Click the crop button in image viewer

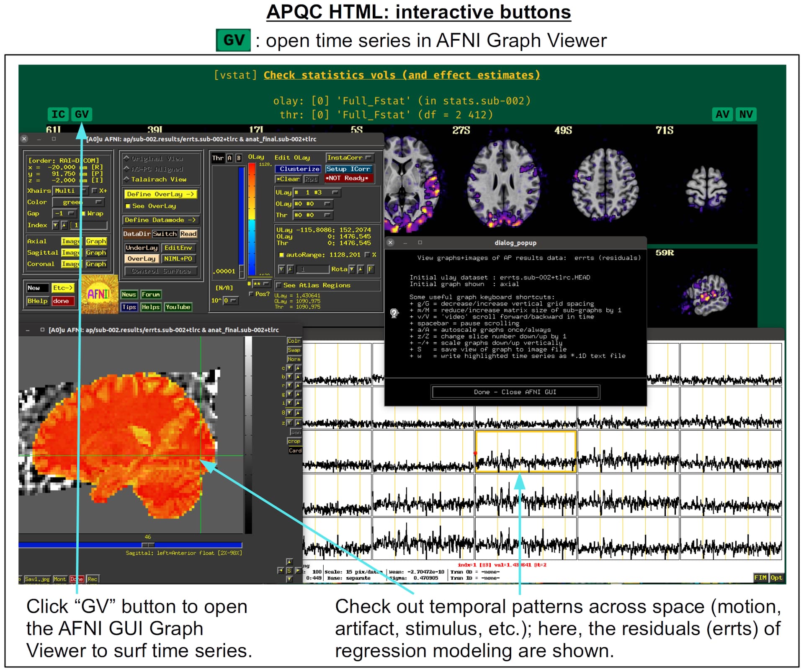(294, 442)
